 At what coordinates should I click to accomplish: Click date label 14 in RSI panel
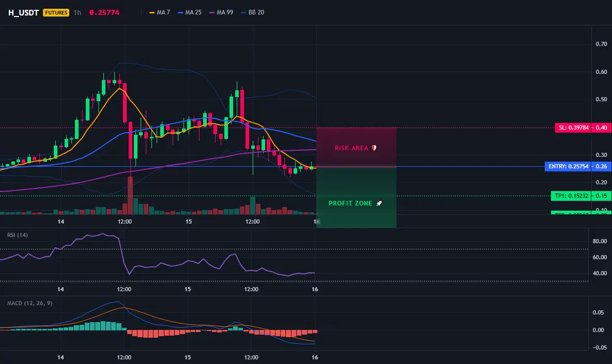coord(60,289)
